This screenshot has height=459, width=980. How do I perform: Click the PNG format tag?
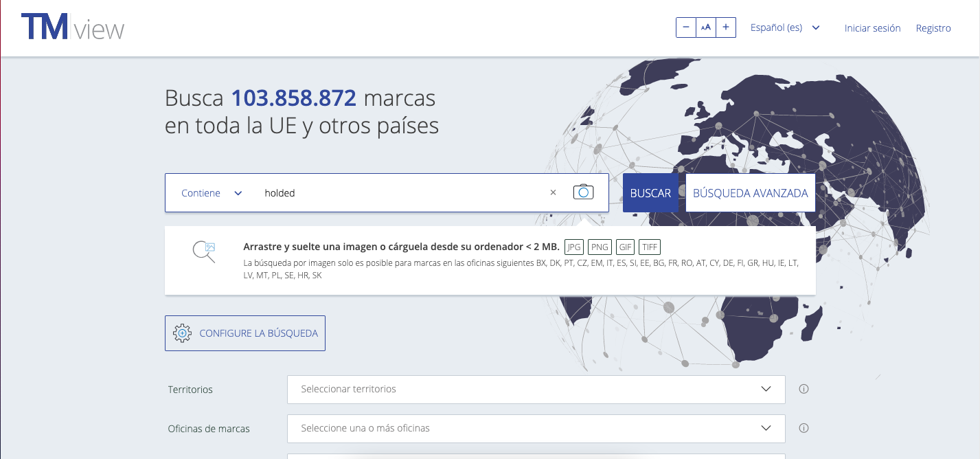tap(600, 247)
